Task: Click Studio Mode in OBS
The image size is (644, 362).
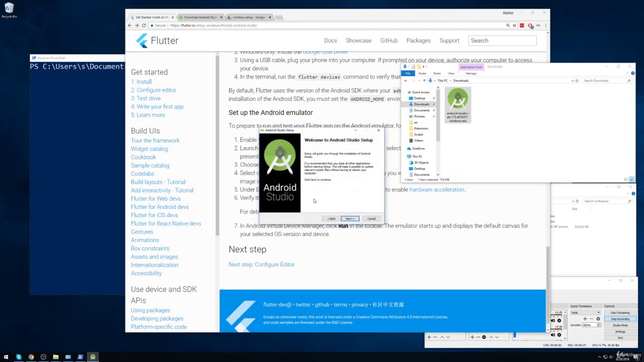Action: [x=620, y=325]
